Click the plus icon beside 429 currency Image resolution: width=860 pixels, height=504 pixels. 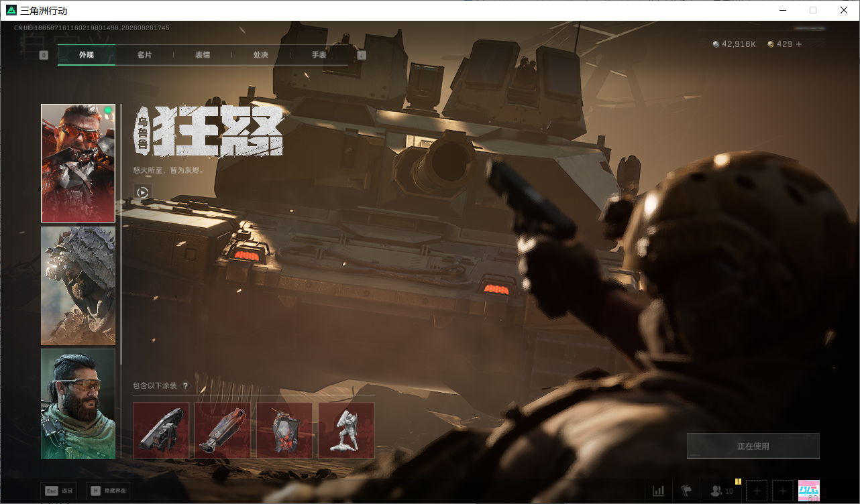pos(798,44)
